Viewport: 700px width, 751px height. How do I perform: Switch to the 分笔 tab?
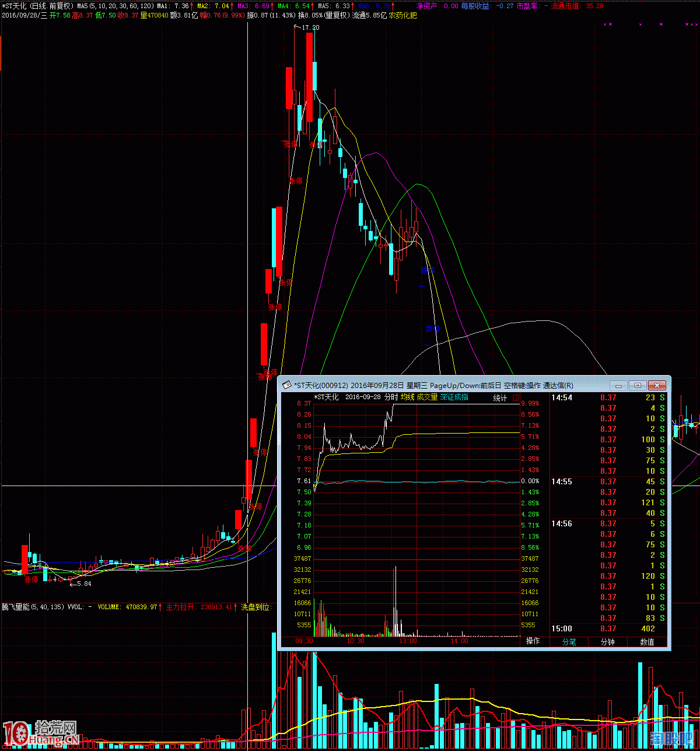point(569,642)
